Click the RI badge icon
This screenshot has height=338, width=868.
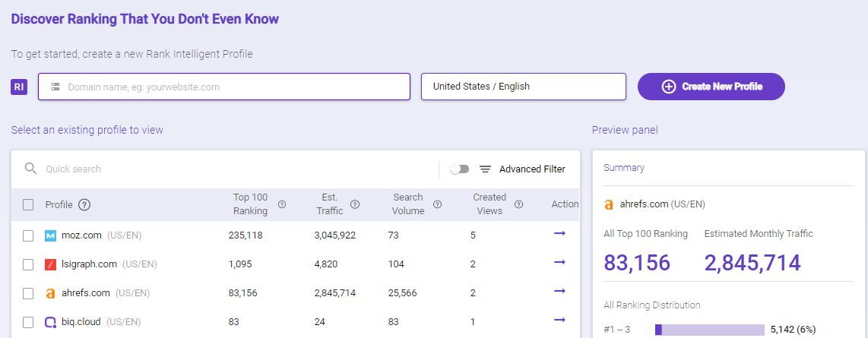pyautogui.click(x=19, y=87)
